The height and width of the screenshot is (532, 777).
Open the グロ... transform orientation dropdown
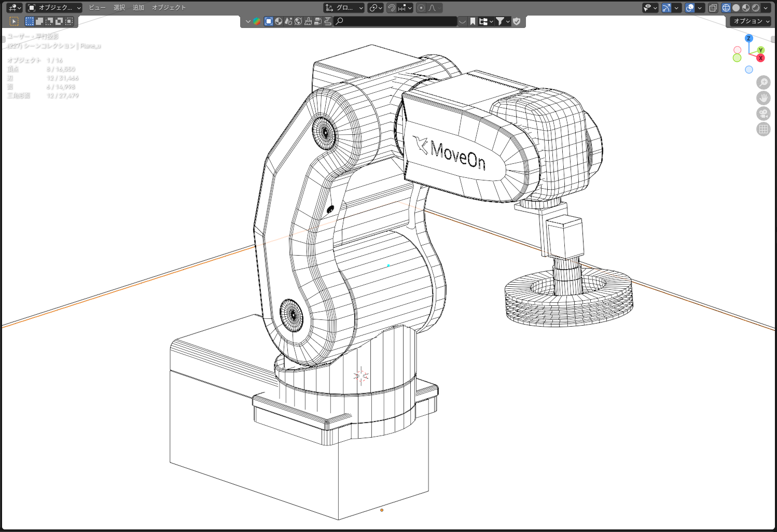344,8
